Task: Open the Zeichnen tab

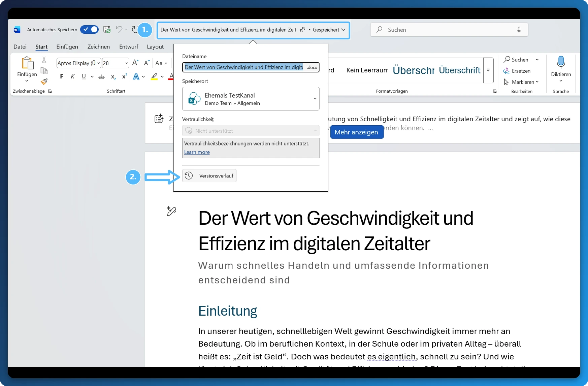Action: [x=99, y=47]
